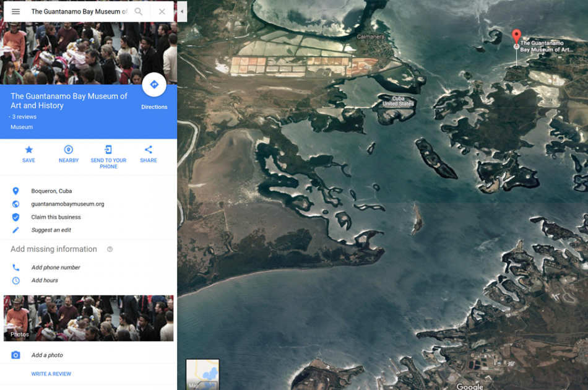Click the NEARBY label

click(69, 160)
